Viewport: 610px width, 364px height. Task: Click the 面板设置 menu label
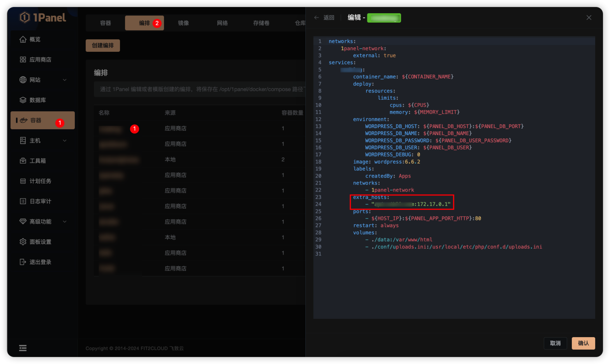(x=41, y=242)
